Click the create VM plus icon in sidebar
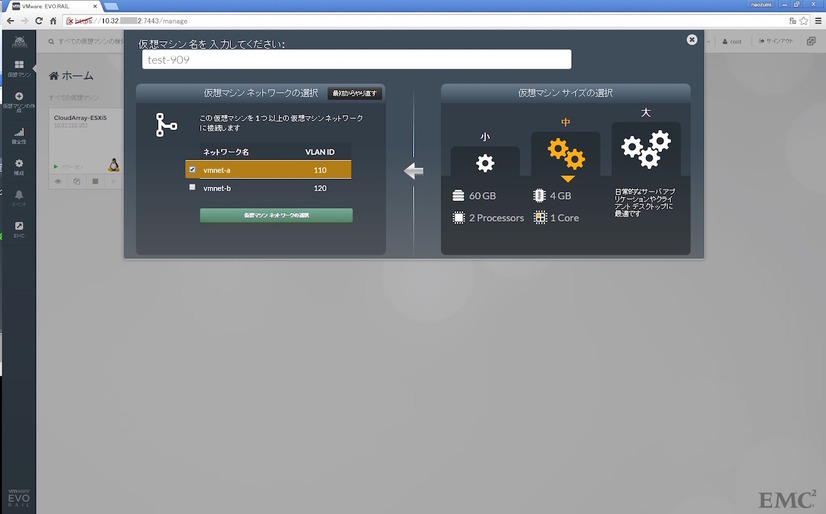 [x=19, y=96]
